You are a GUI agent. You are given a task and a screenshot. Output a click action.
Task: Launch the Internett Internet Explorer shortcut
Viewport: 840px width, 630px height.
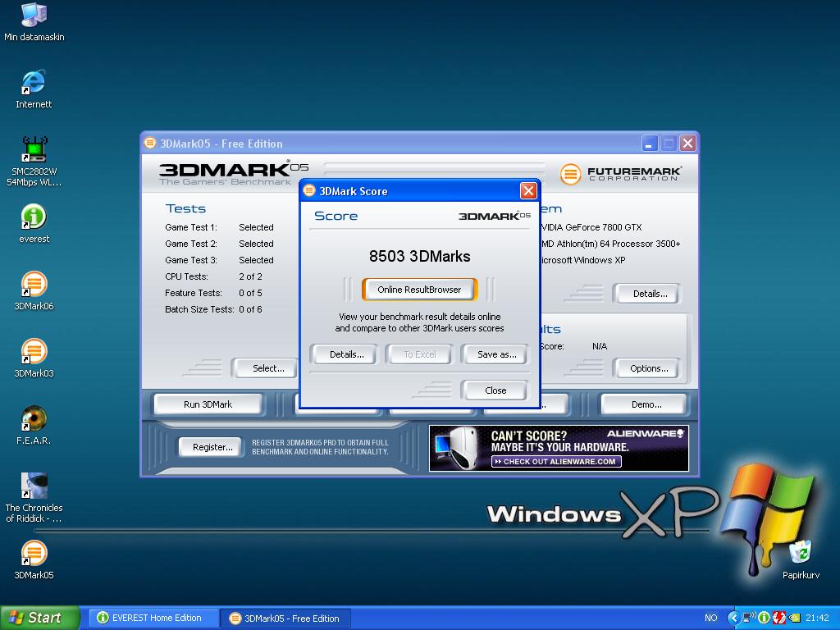coord(34,89)
